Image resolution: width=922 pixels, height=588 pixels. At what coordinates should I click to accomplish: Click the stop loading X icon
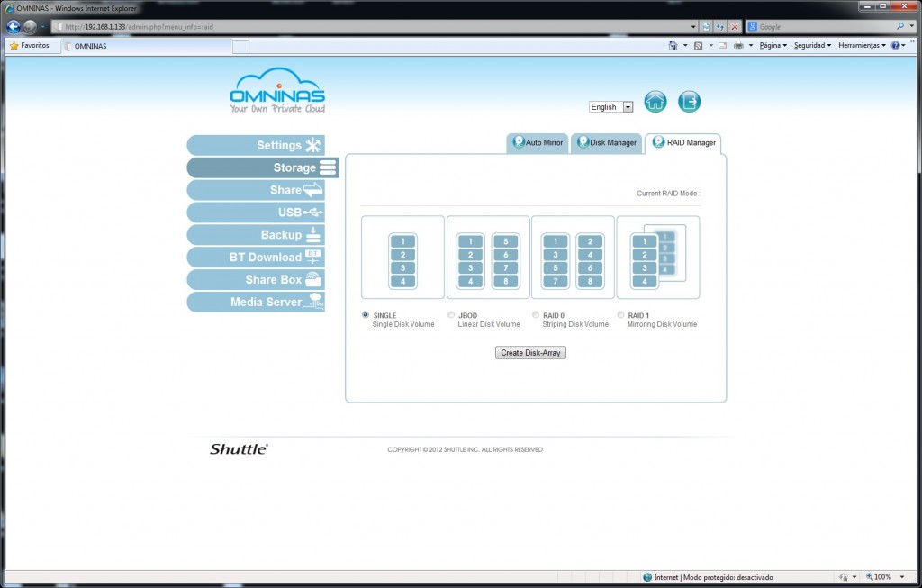pyautogui.click(x=735, y=27)
